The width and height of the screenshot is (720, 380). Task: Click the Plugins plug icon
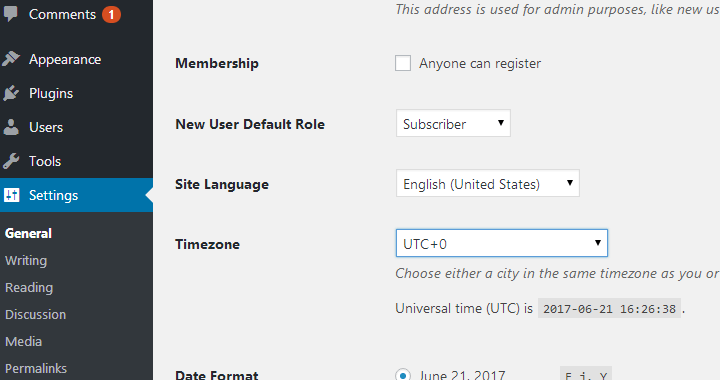(11, 93)
